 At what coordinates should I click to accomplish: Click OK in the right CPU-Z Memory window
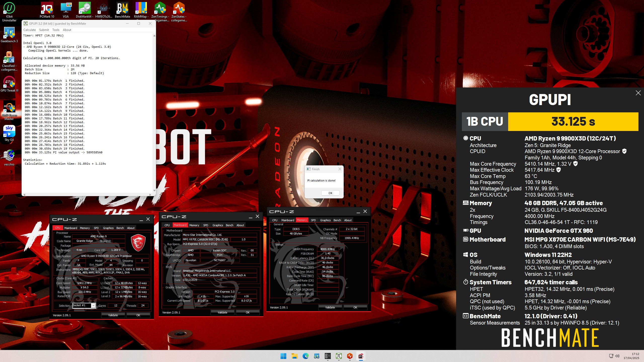(355, 307)
